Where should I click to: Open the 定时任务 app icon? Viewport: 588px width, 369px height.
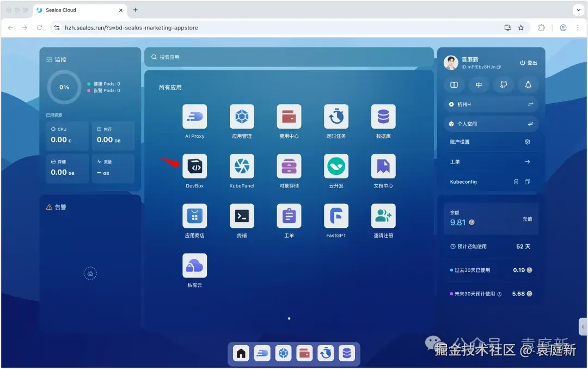click(336, 116)
